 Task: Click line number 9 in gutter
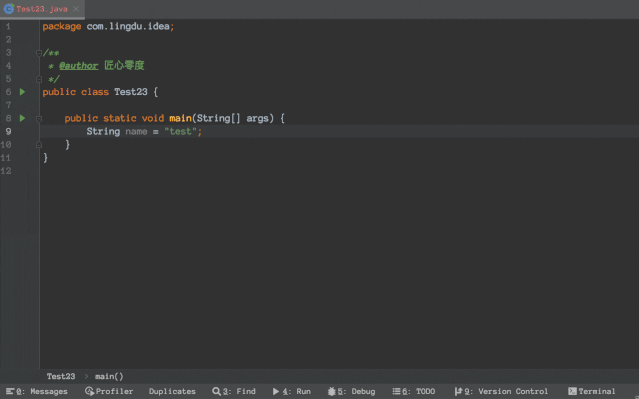(x=8, y=132)
